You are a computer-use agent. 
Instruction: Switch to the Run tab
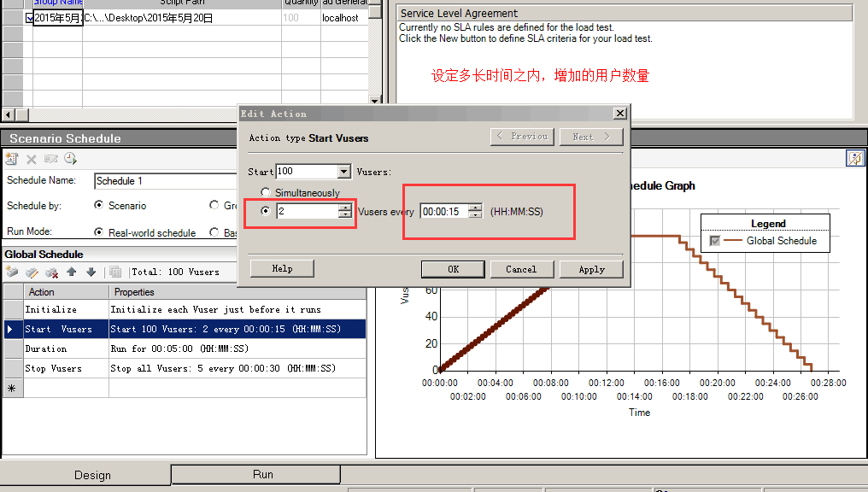[x=255, y=474]
